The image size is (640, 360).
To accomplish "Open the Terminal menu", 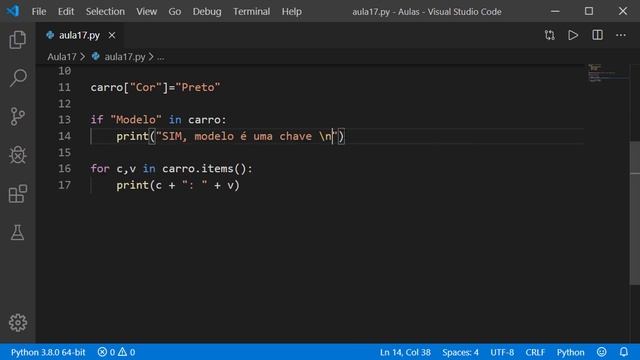I will click(251, 11).
